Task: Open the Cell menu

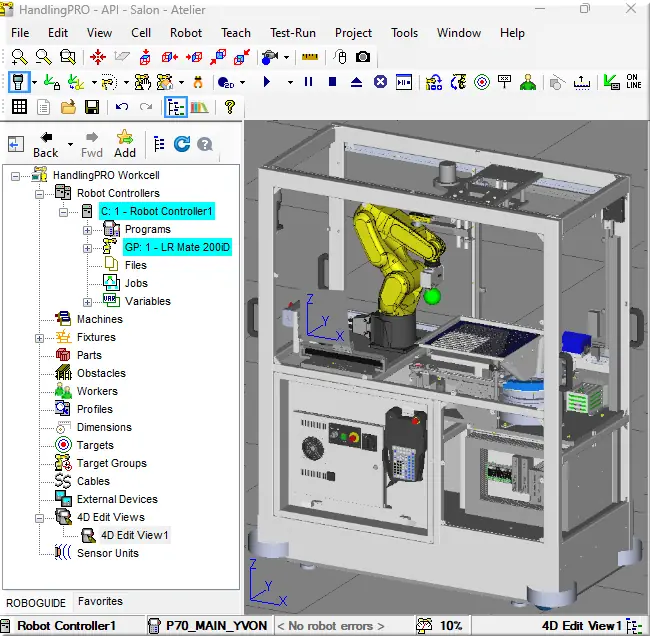Action: click(x=141, y=33)
